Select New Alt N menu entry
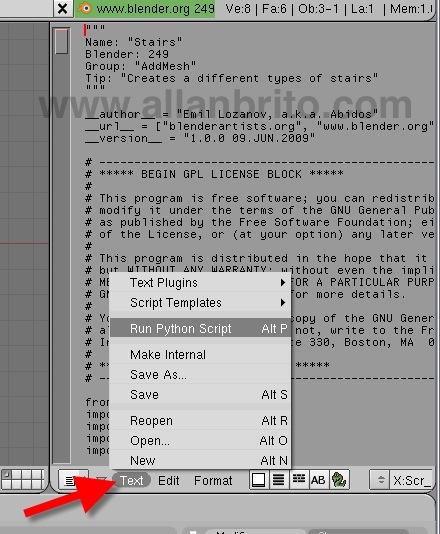 200,460
